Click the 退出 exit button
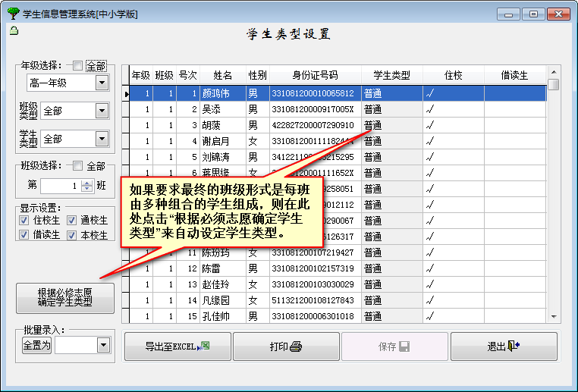This screenshot has width=578, height=392. coord(503,347)
